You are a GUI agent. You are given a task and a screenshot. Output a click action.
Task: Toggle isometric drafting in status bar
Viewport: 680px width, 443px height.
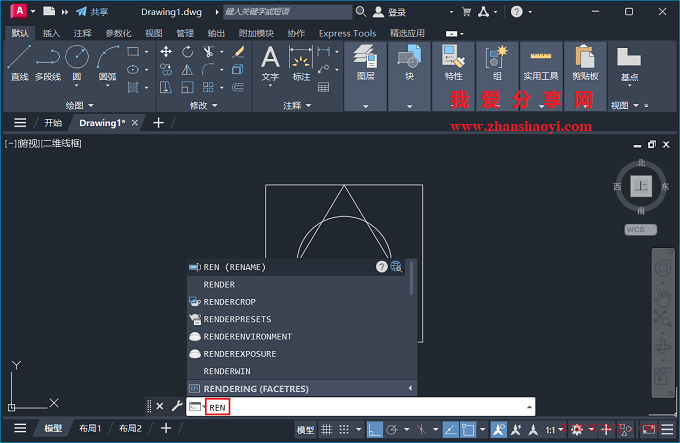click(421, 430)
